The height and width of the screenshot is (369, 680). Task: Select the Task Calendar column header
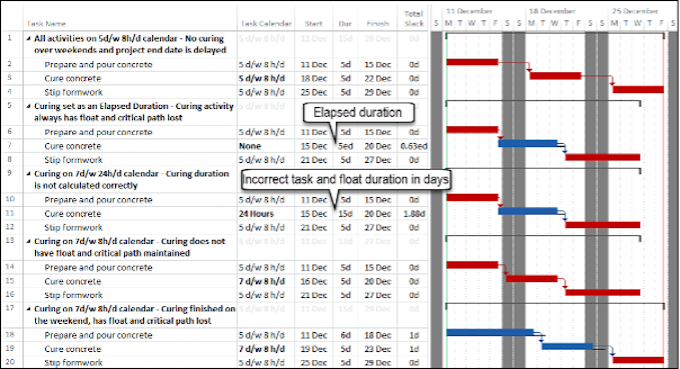point(266,23)
